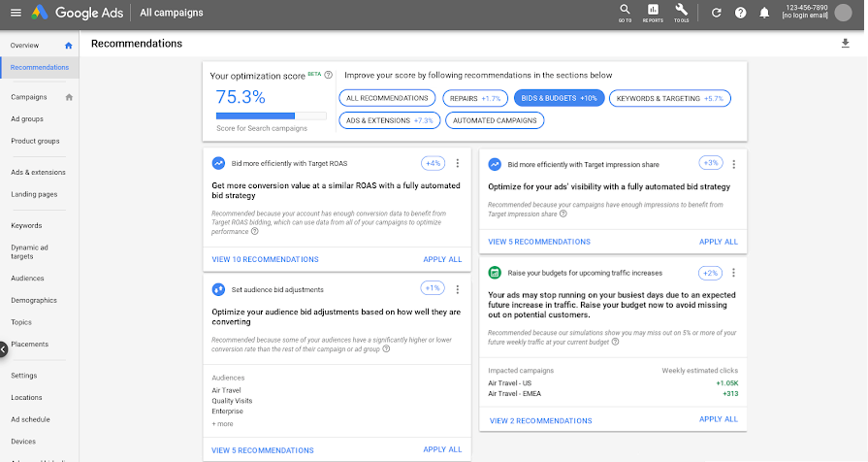Collapse the sidebar with the arrow handle
868x462 pixels.
click(x=3, y=349)
